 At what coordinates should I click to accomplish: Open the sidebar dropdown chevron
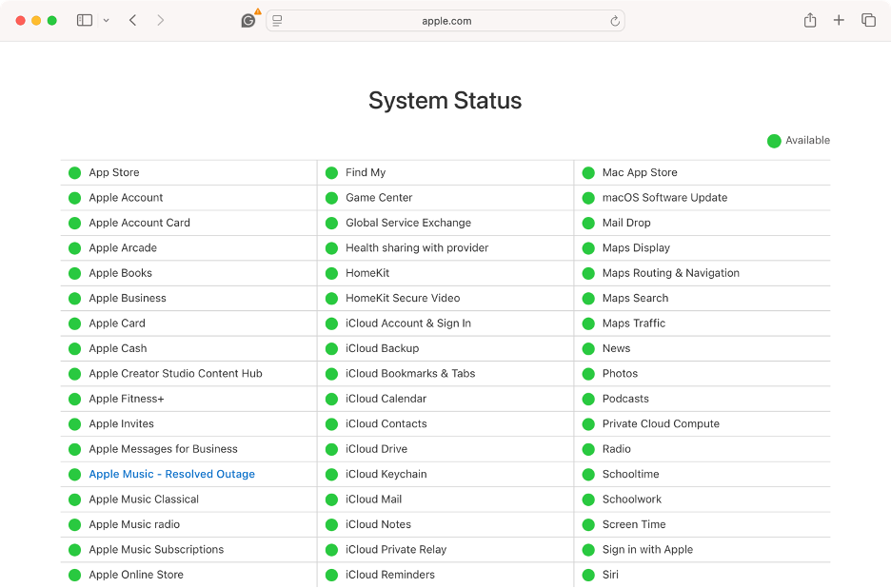tap(105, 20)
